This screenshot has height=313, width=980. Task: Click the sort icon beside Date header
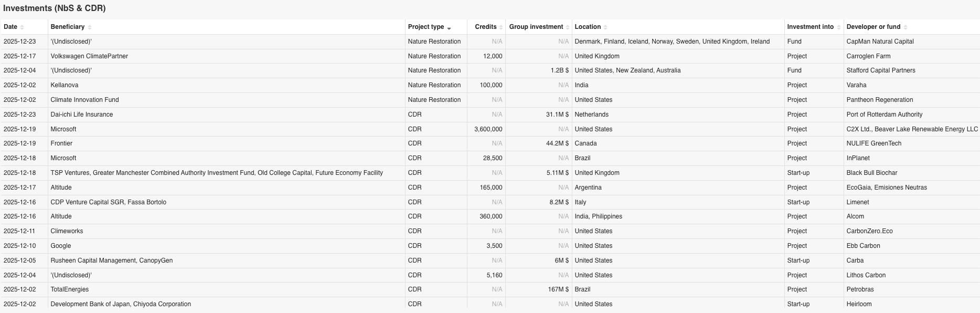coord(22,27)
